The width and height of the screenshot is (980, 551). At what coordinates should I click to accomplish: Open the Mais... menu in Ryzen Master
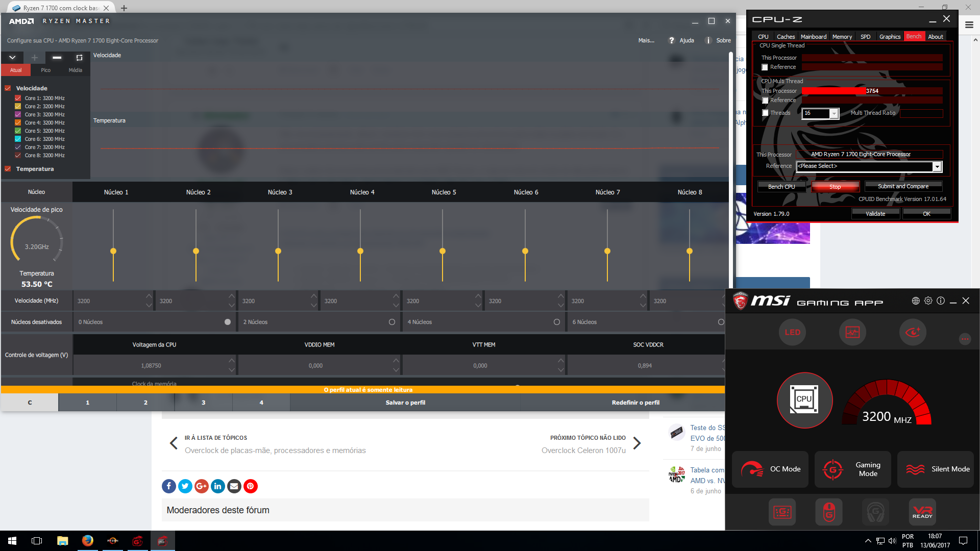[646, 40]
